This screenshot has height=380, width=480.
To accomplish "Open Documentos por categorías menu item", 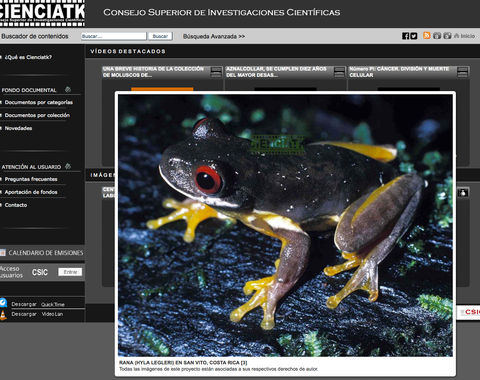I will pyautogui.click(x=39, y=102).
